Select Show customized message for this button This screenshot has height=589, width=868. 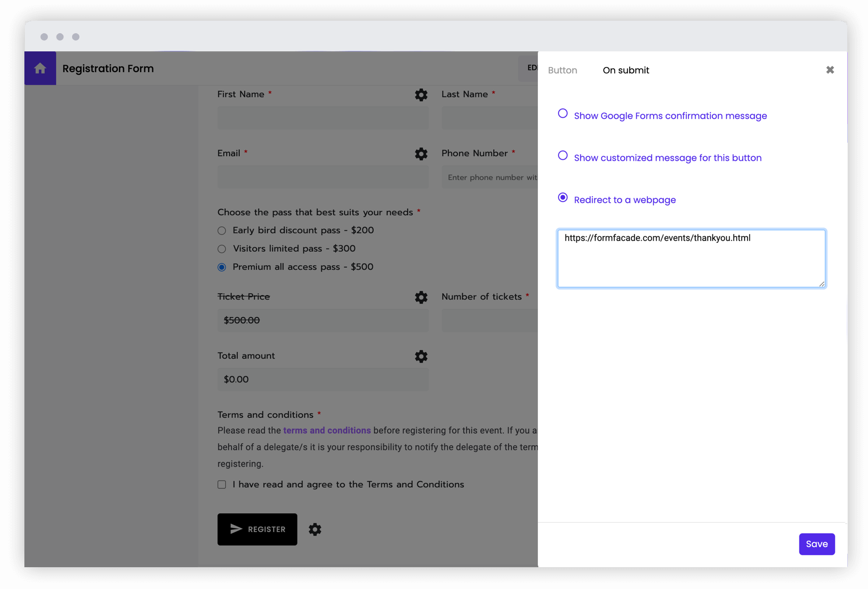click(x=563, y=155)
